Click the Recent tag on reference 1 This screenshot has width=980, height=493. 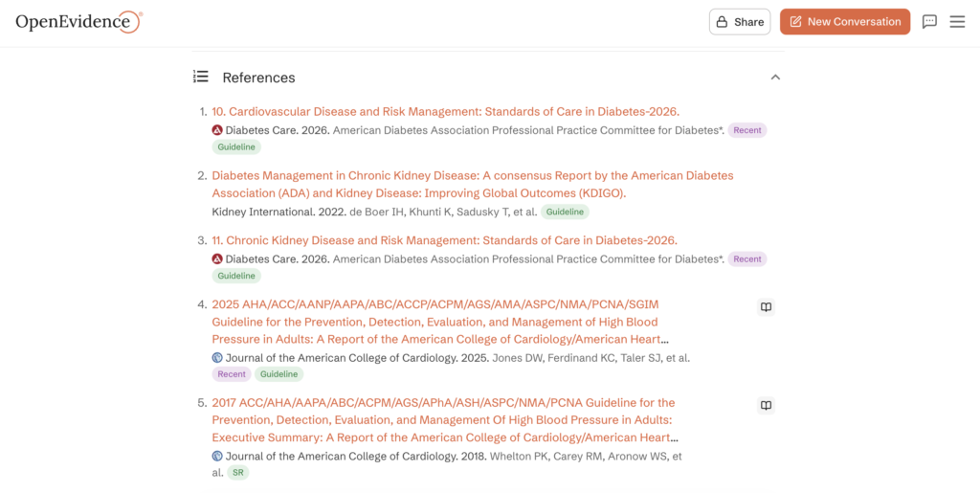pyautogui.click(x=747, y=130)
